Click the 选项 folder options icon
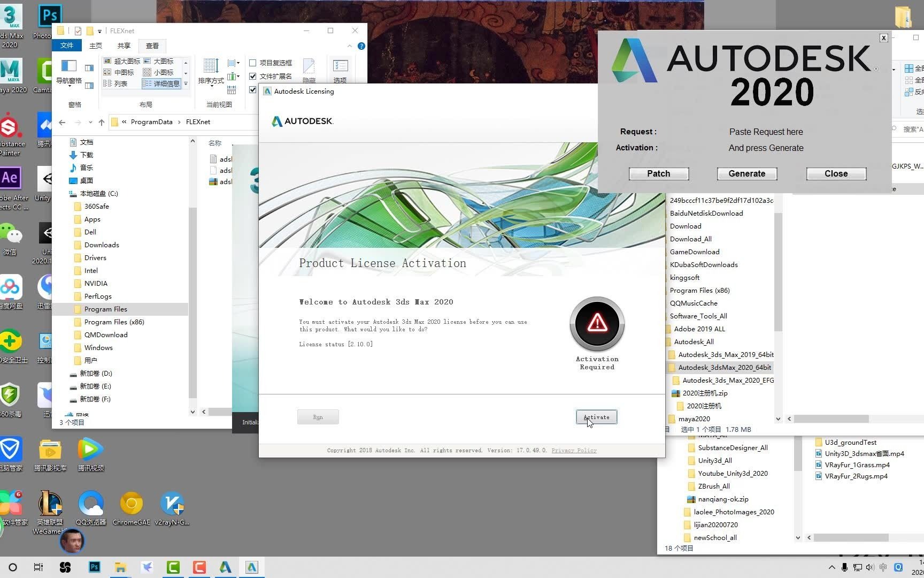924x578 pixels. (x=340, y=71)
